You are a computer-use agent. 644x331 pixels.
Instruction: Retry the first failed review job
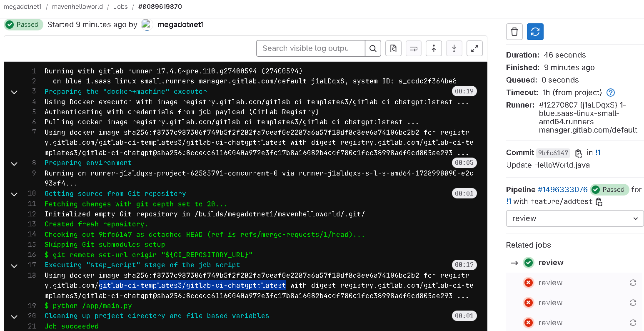633,283
